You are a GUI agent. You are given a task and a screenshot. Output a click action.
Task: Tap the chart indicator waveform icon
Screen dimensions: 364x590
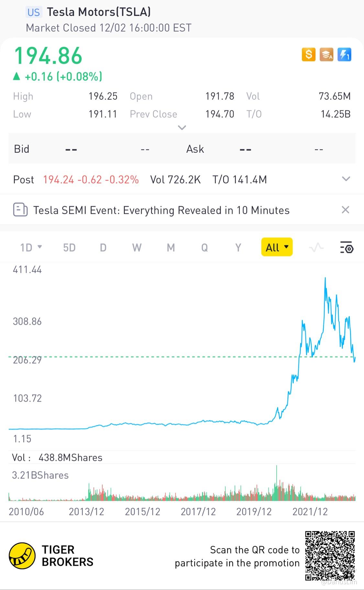click(x=316, y=248)
